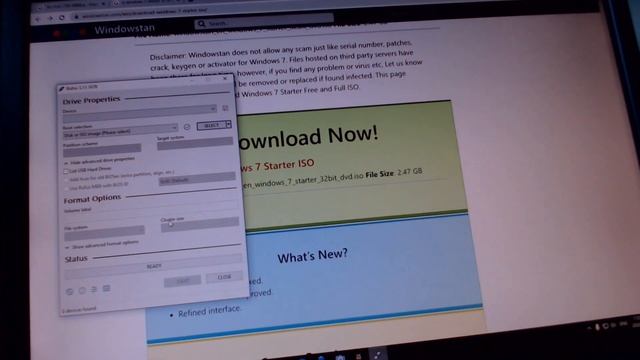Open Rufus info icon at bottom

click(82, 290)
